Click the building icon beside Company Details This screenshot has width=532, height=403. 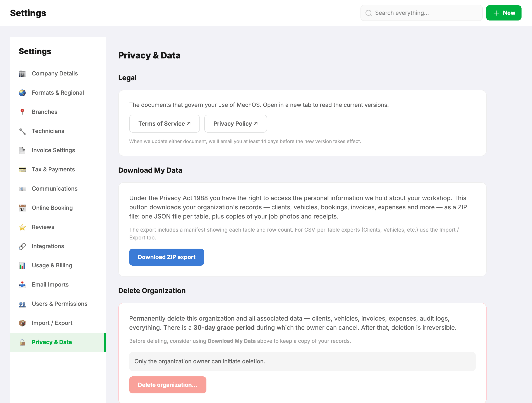(22, 73)
